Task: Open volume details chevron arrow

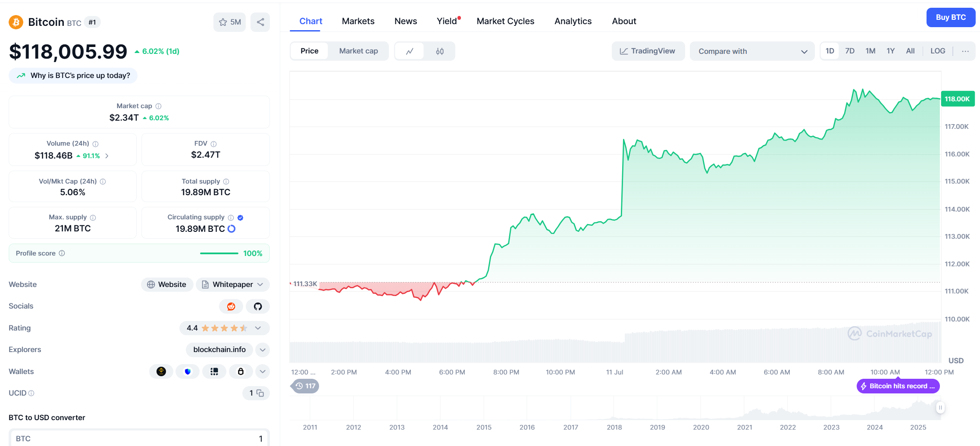Action: tap(107, 156)
